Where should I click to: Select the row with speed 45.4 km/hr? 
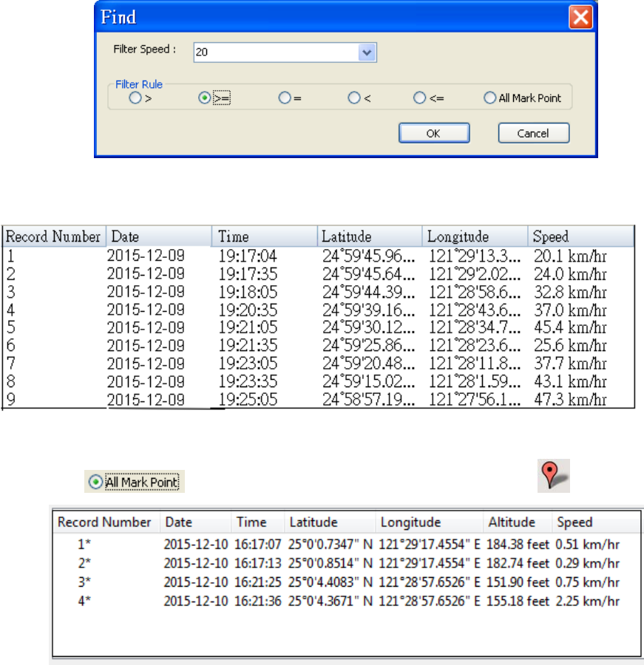319,327
